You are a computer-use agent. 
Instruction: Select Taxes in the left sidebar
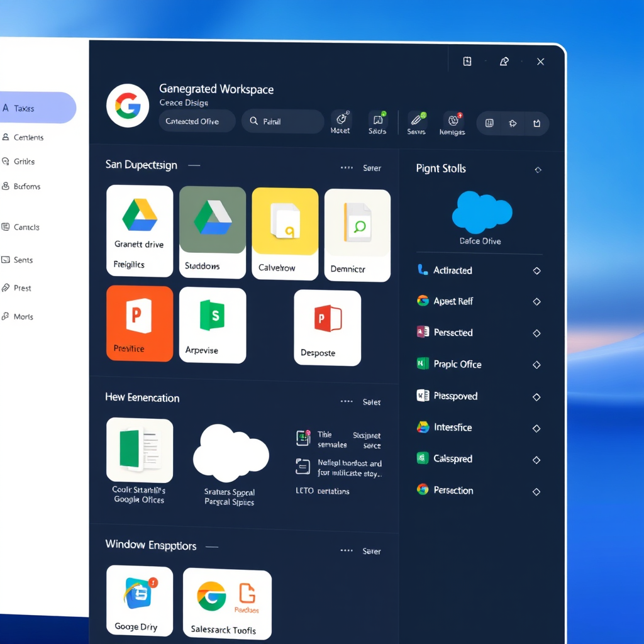(36, 108)
